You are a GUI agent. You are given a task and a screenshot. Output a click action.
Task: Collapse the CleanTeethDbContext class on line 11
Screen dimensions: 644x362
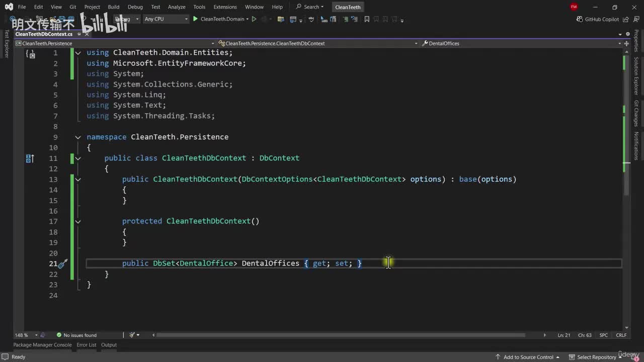click(x=78, y=158)
